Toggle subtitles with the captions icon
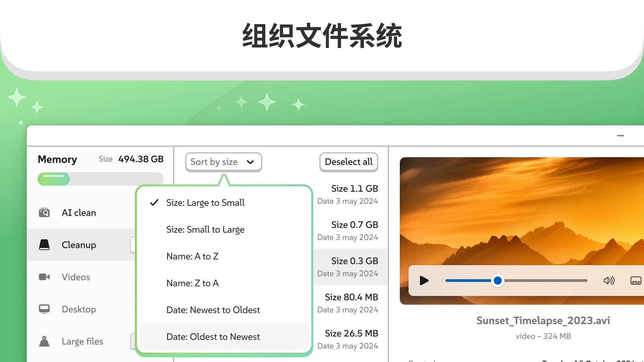Screen dimensions: 644x362 click(636, 281)
